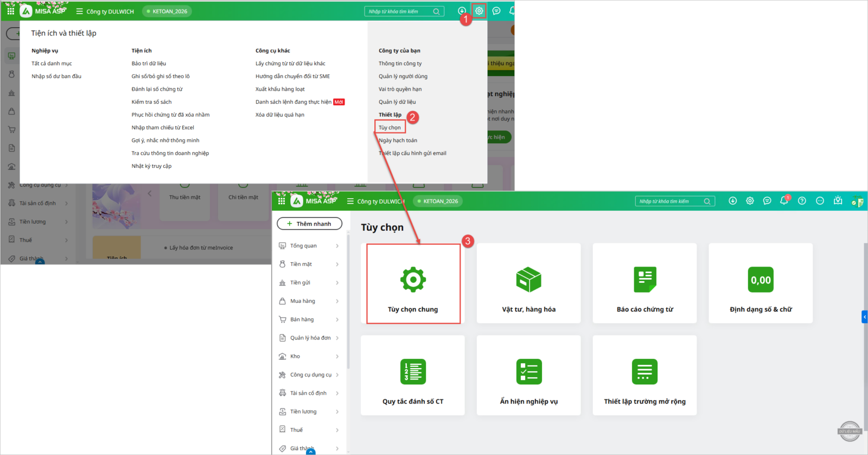Open the Ẩn hiện nghiệp vụ tile
The width and height of the screenshot is (868, 455).
tap(528, 376)
